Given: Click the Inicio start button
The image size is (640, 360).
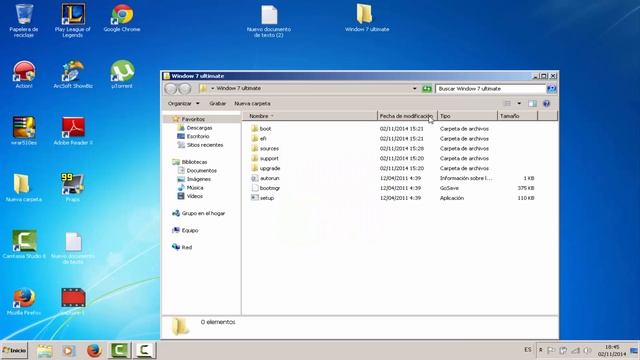Looking at the screenshot, I should [14, 351].
